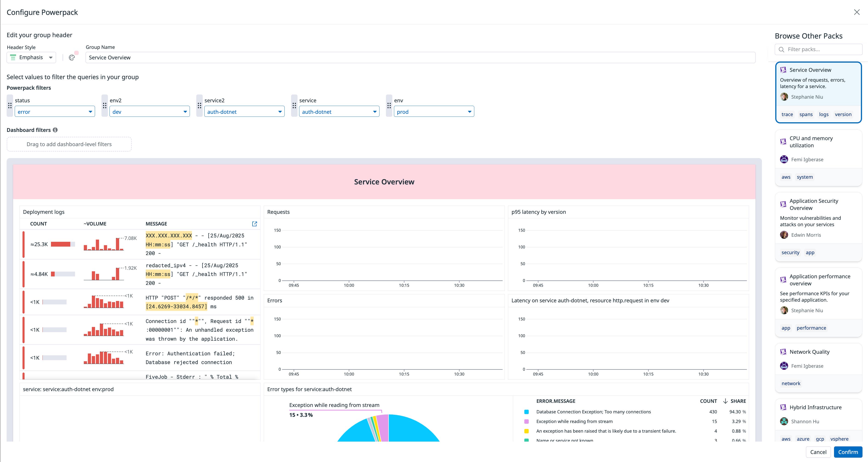
Task: Close the Configure Powerpack dialog
Action: click(x=857, y=12)
